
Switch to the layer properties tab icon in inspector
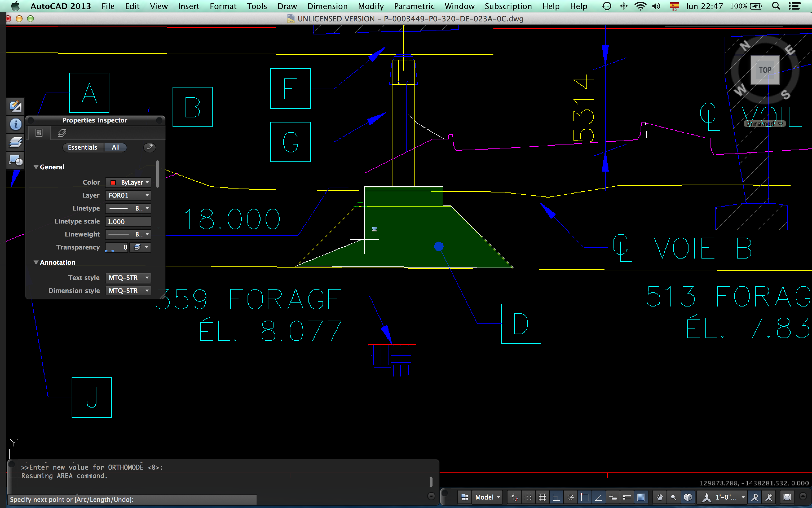click(x=62, y=133)
